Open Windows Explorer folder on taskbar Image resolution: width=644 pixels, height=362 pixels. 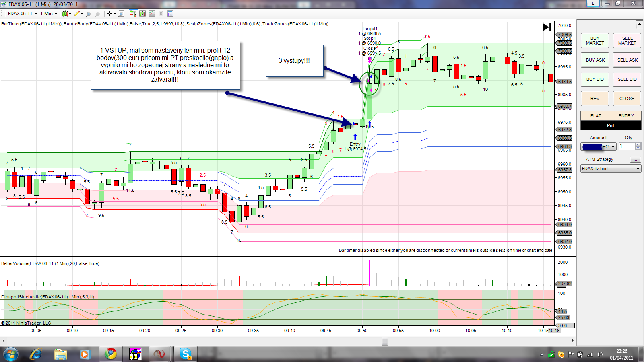(x=60, y=354)
